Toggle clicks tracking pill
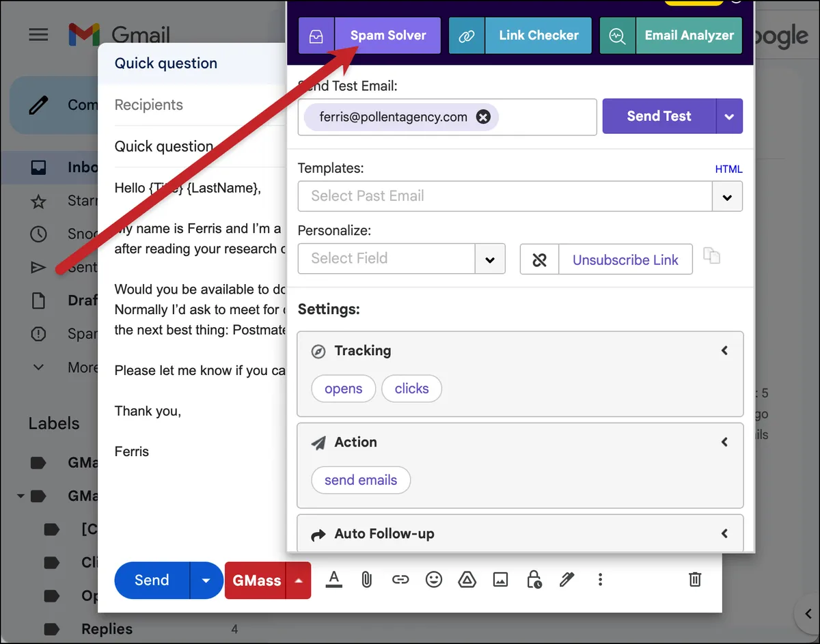Screen dimensions: 820x644 point(411,389)
